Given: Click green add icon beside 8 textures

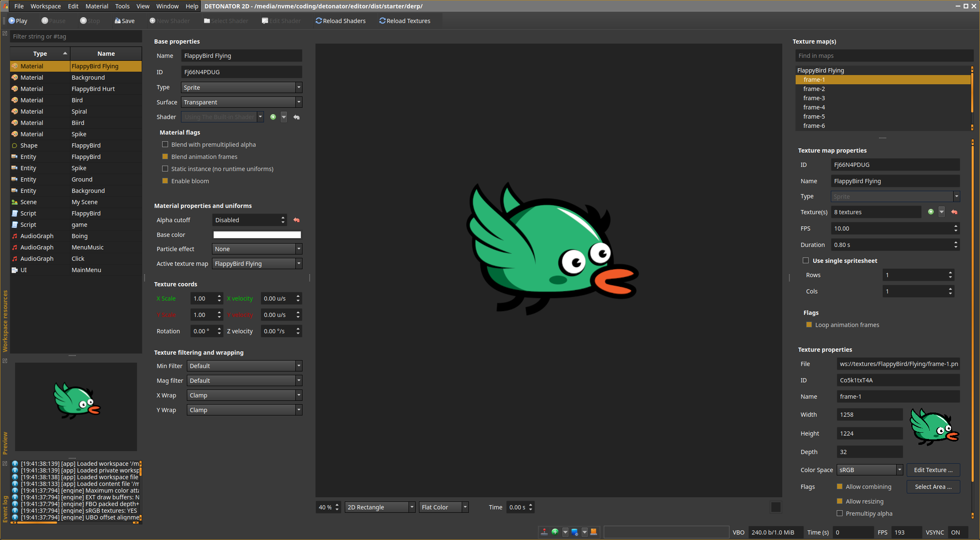Looking at the screenshot, I should click(931, 212).
